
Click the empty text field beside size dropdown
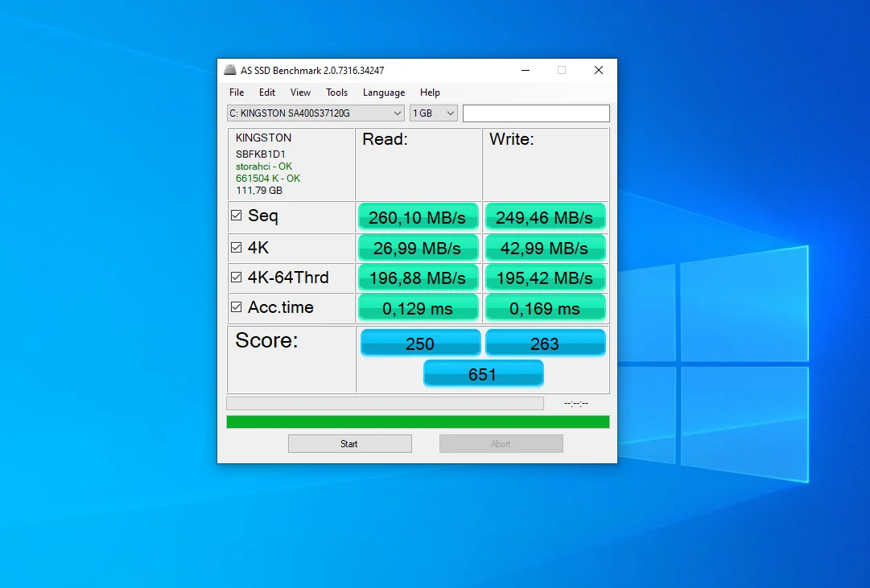[536, 113]
